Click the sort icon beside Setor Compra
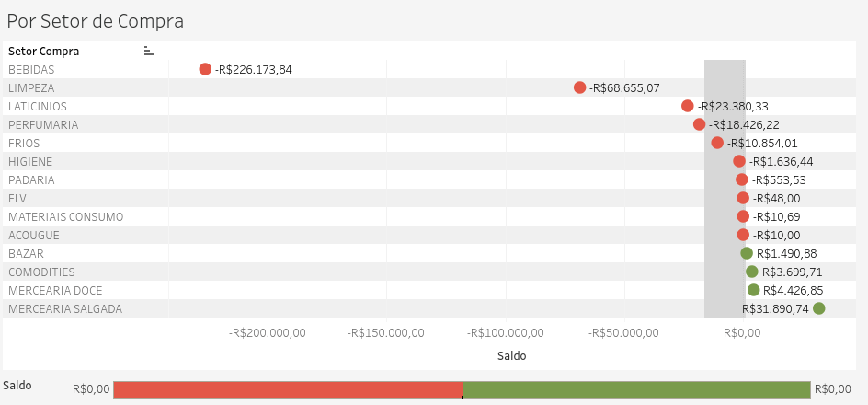Image resolution: width=868 pixels, height=405 pixels. [x=148, y=51]
